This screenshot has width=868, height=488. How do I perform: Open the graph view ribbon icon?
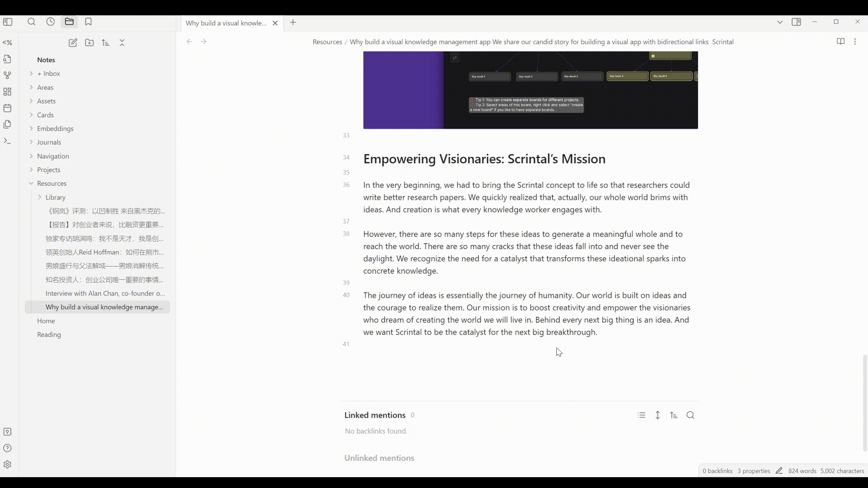click(x=7, y=75)
